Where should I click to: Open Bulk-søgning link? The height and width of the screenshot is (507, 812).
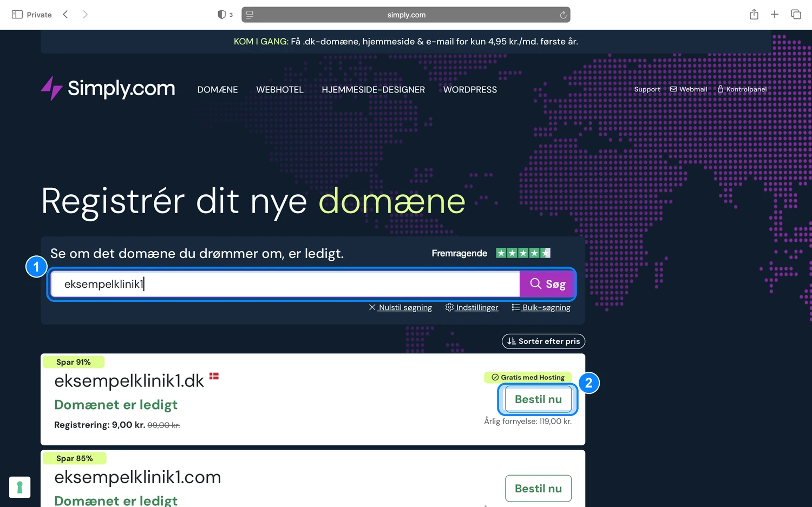[541, 307]
